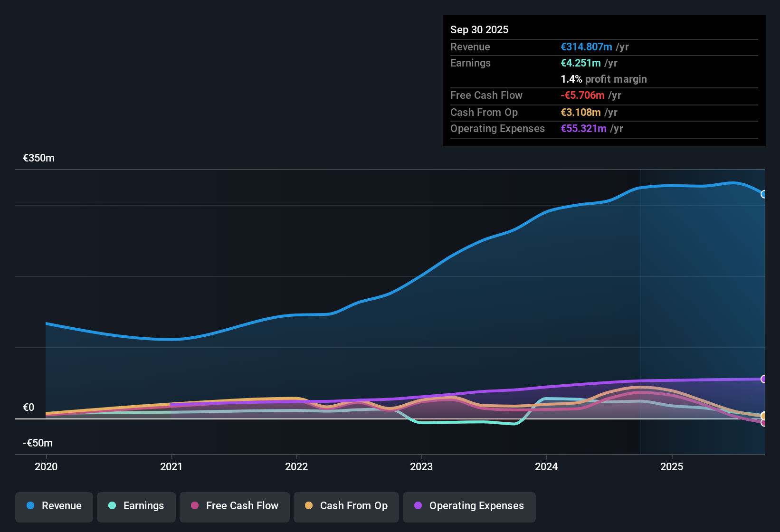This screenshot has height=532, width=780.
Task: Click the pink Free Cash Flow legend dot
Action: click(195, 505)
